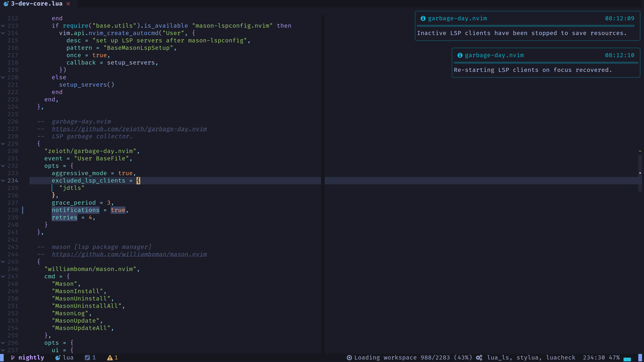Click "MasonUninstallAll" string on line 251
This screenshot has width=644, height=362.
[87, 306]
